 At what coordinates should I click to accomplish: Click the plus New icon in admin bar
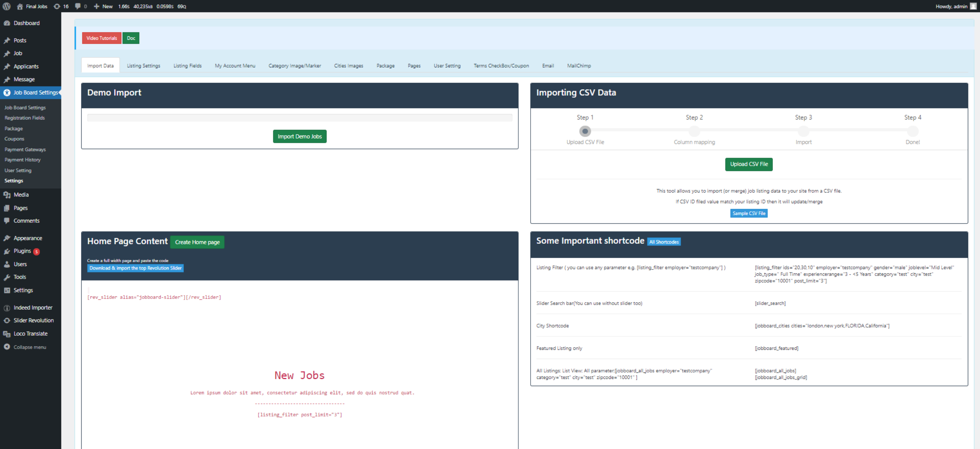point(96,6)
